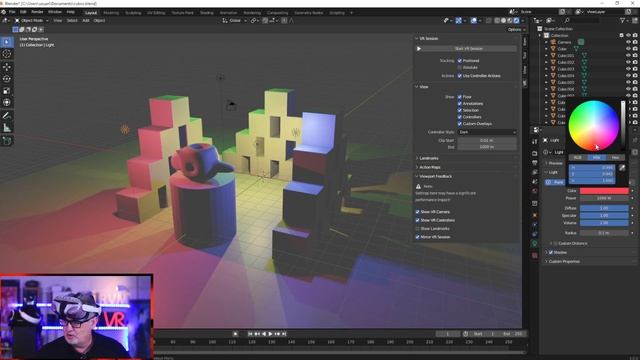Open the View Layer properties tab icon

(x=535, y=172)
